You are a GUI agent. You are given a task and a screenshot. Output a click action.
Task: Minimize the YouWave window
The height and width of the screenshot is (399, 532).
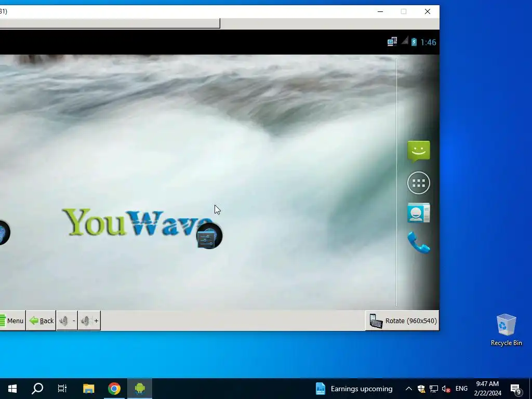click(x=380, y=11)
